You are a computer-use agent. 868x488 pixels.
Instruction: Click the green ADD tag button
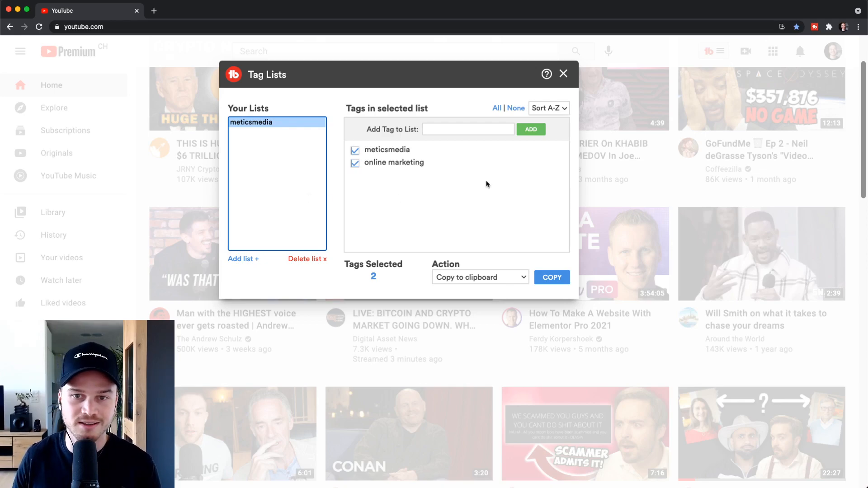[531, 129]
